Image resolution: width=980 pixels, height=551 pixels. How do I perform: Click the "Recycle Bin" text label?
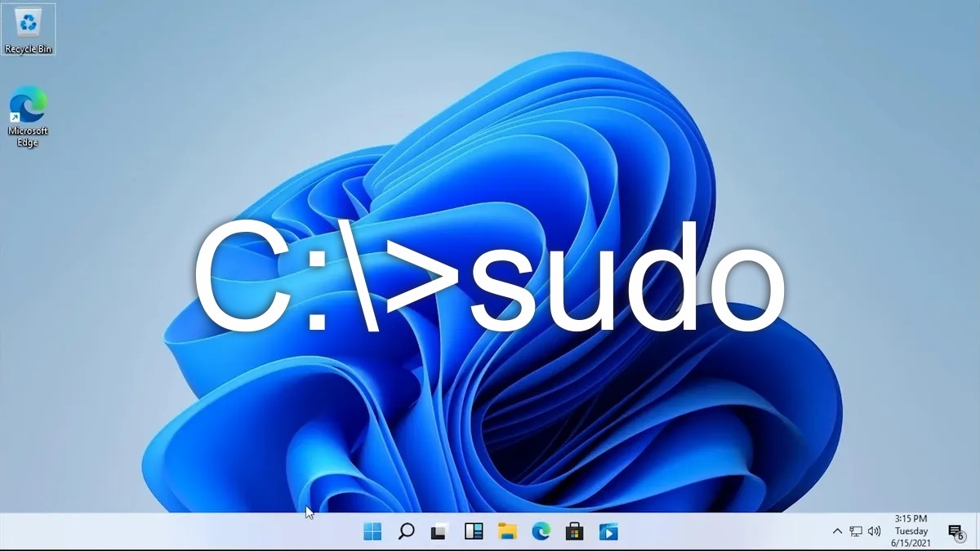[29, 49]
